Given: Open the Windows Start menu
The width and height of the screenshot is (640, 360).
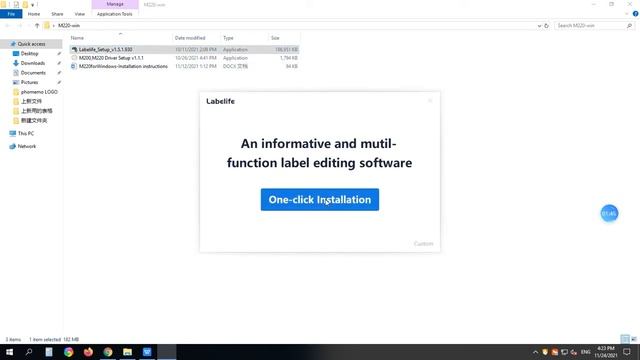Looking at the screenshot, I should coord(9,352).
